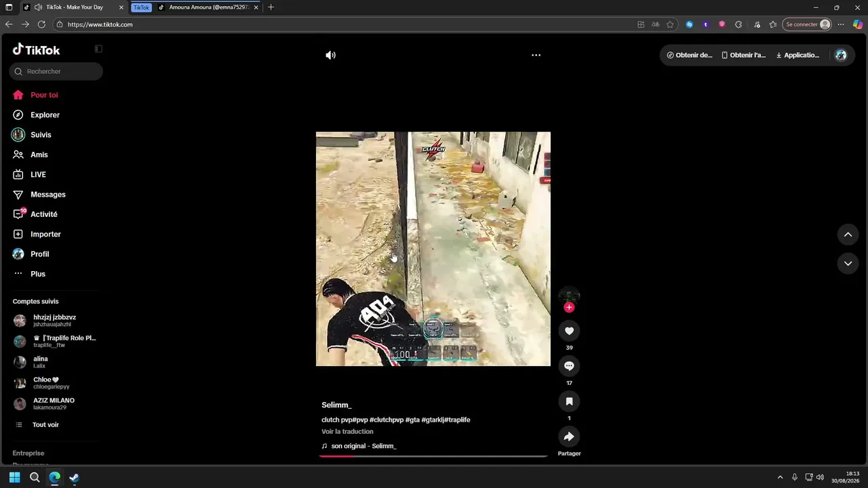The image size is (868, 488).
Task: Click the Obtenir l'a... app button
Action: (743, 56)
